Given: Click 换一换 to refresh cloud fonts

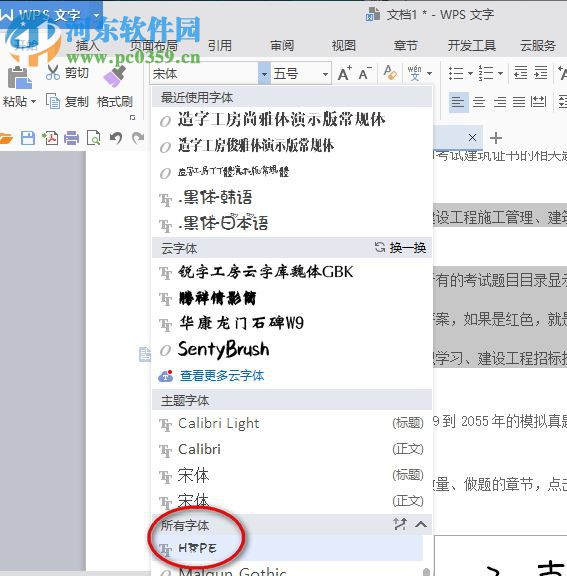Looking at the screenshot, I should 400,248.
